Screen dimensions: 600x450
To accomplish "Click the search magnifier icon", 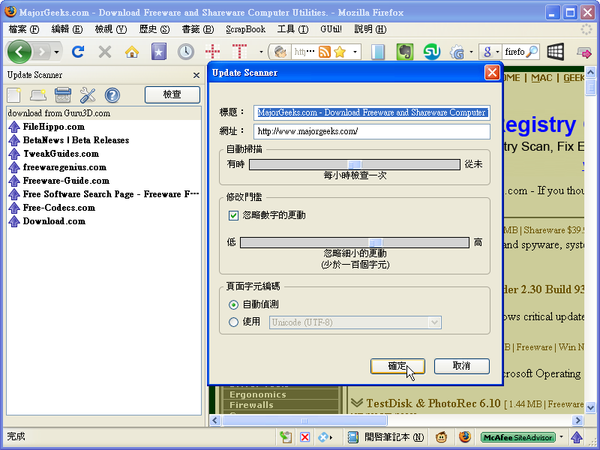I will pyautogui.click(x=532, y=52).
